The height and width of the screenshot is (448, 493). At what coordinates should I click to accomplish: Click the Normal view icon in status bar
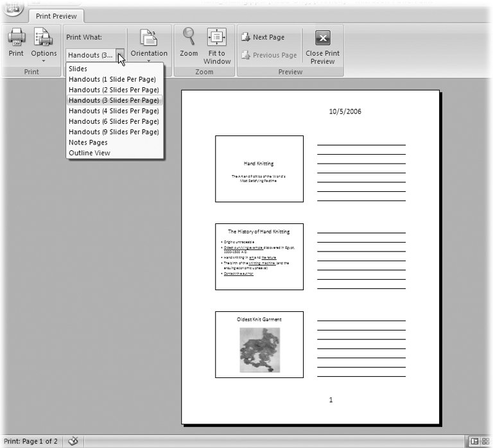point(475,441)
